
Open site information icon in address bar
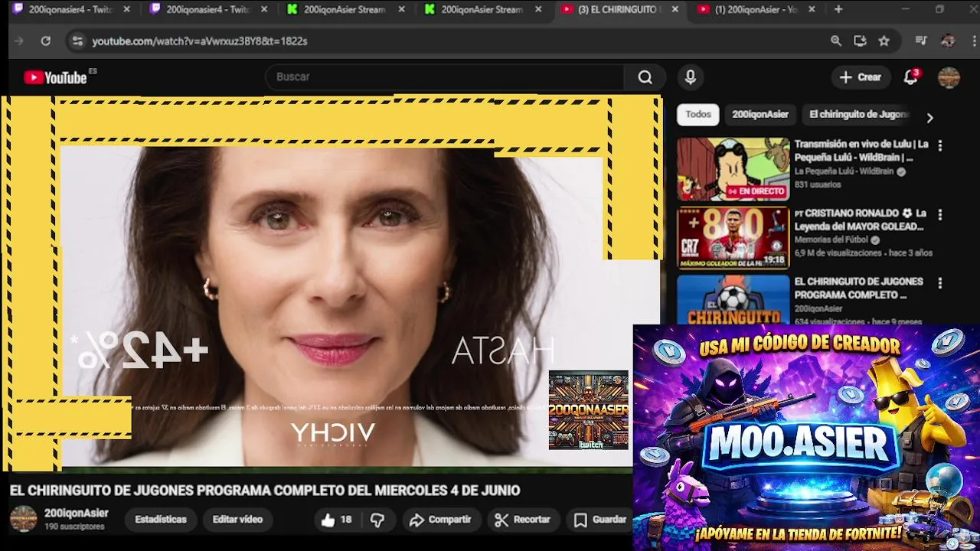(x=77, y=41)
